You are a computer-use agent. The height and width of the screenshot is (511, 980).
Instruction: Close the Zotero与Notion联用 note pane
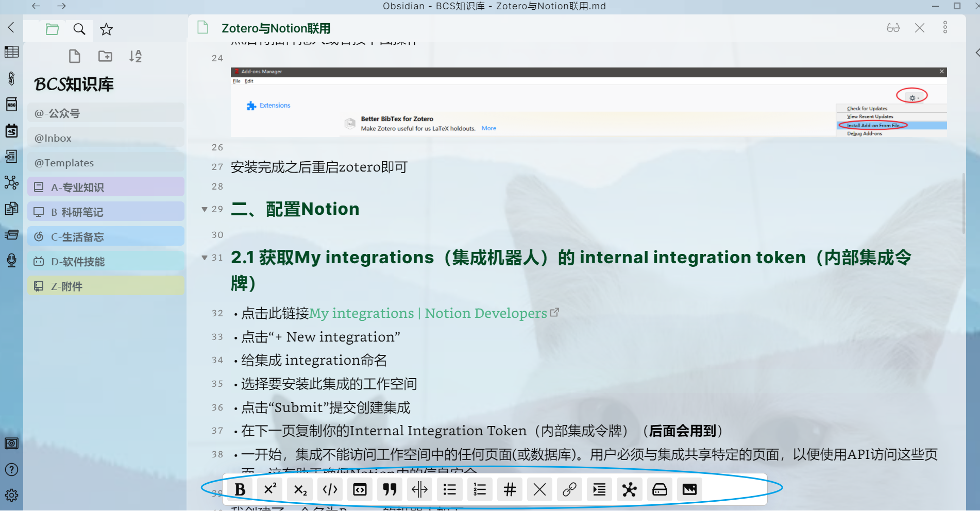tap(920, 28)
